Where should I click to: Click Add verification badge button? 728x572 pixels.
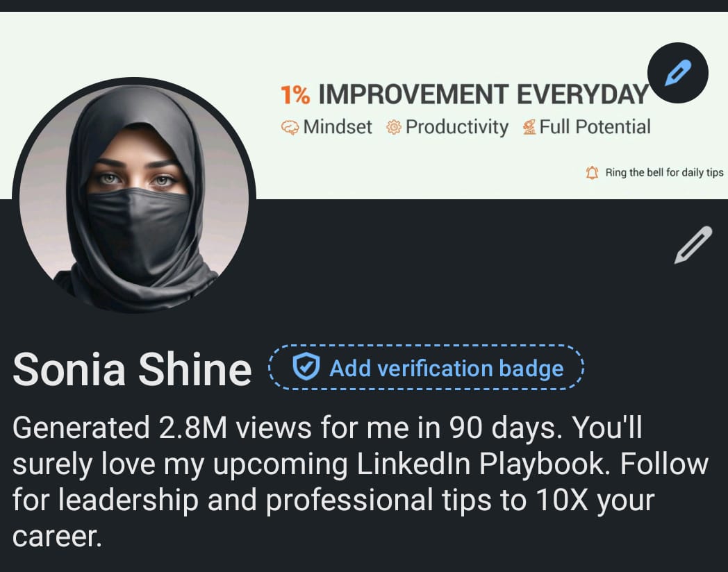[x=426, y=367]
